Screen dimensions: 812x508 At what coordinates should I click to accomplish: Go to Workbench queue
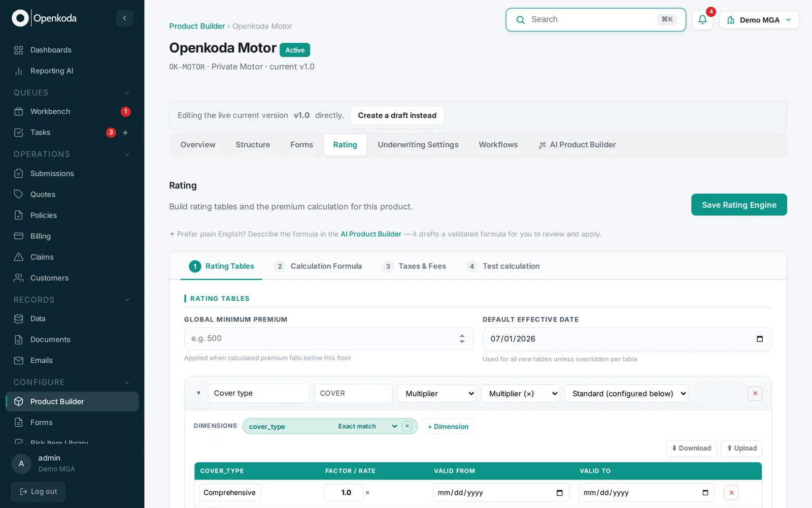(72, 111)
